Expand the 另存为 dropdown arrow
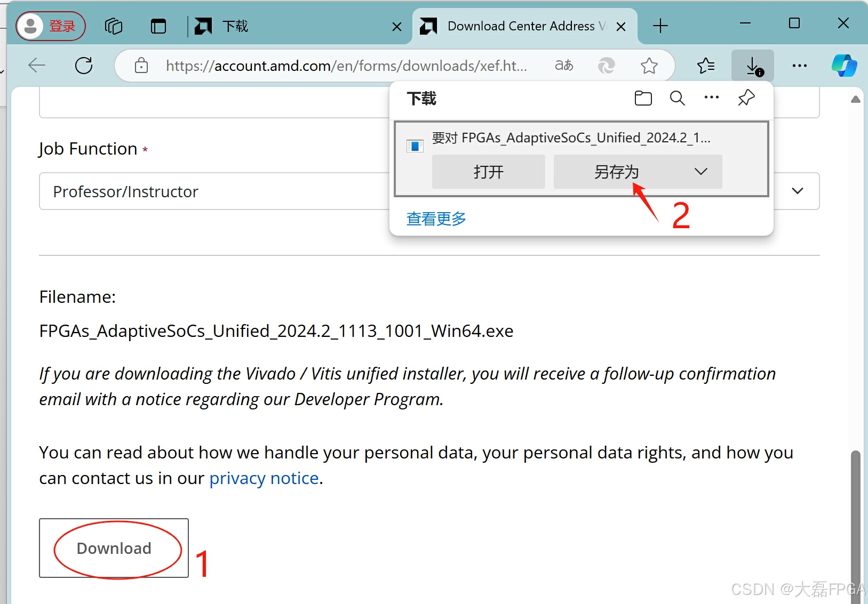This screenshot has height=604, width=868. click(x=701, y=172)
